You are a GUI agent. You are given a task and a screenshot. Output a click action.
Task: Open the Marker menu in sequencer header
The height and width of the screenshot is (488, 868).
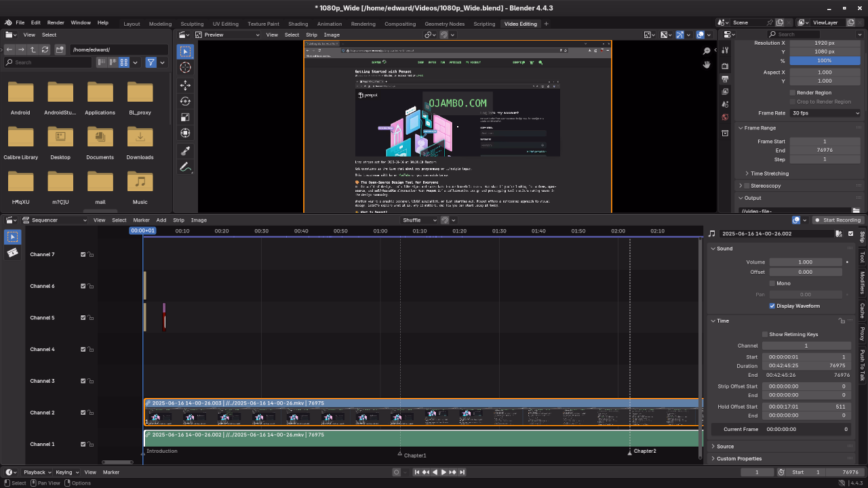tap(141, 220)
